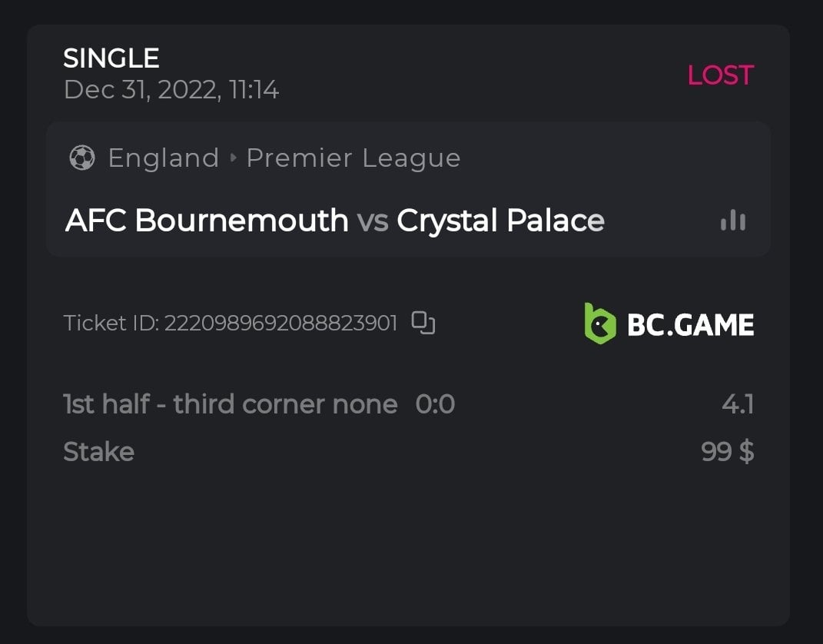Image resolution: width=823 pixels, height=644 pixels.
Task: Click the 'vs' text between teams
Action: point(373,221)
